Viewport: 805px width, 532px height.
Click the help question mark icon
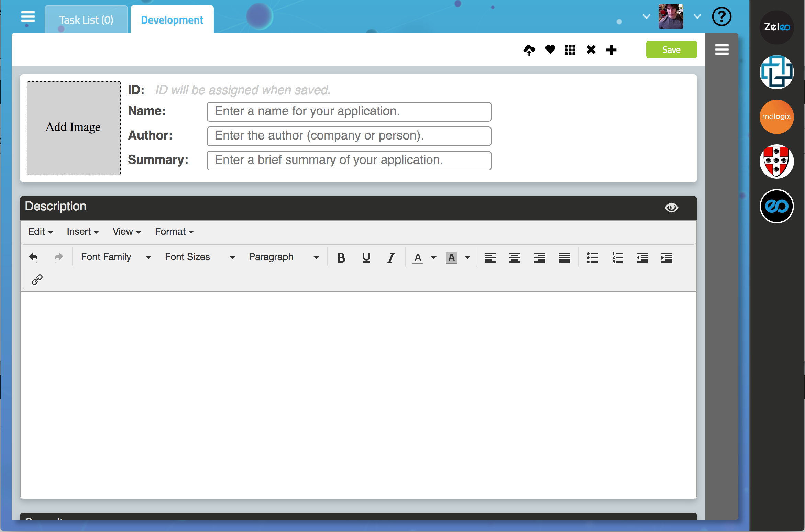pyautogui.click(x=721, y=17)
